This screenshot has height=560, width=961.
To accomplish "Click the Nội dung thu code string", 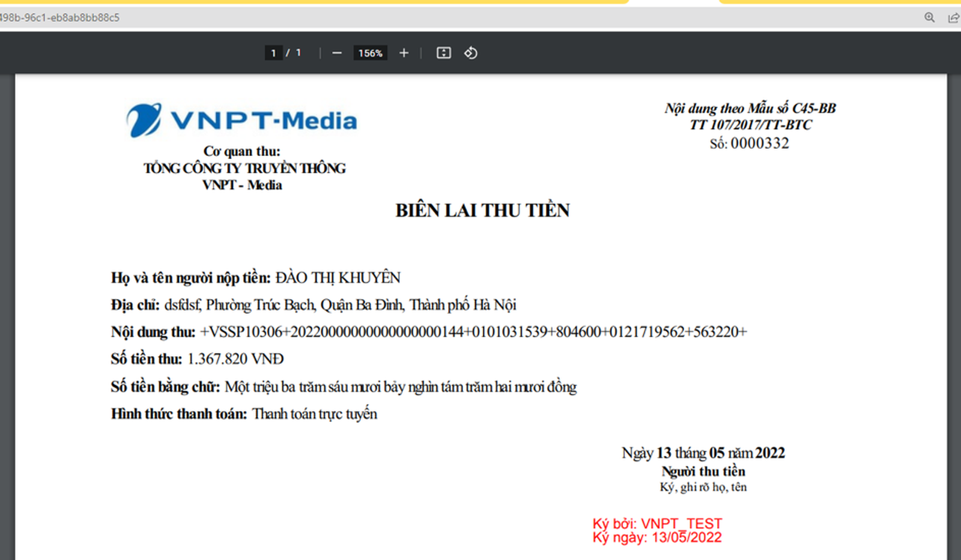I will [473, 332].
